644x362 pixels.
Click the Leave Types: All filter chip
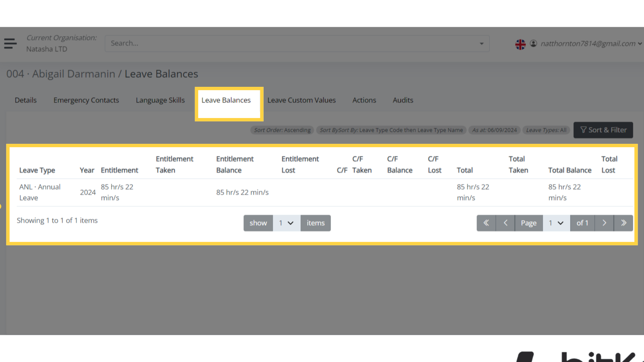tap(546, 130)
